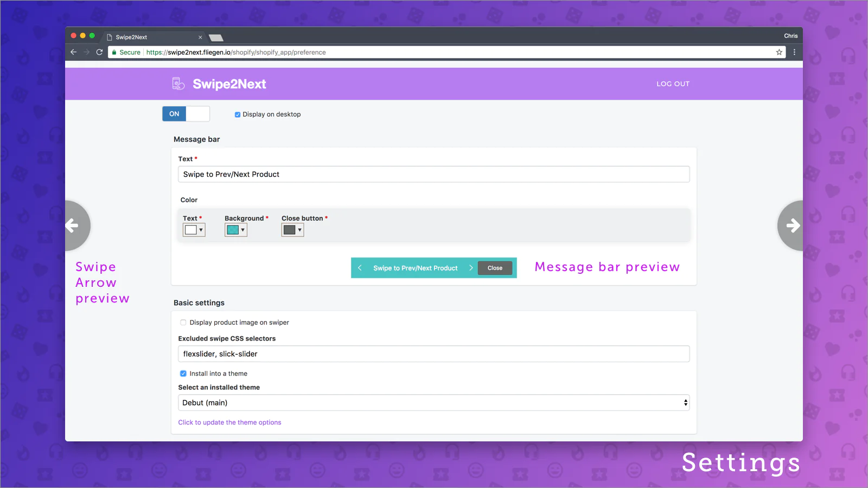
Task: Expand the installed theme dropdown Debut (main)
Action: pos(434,402)
